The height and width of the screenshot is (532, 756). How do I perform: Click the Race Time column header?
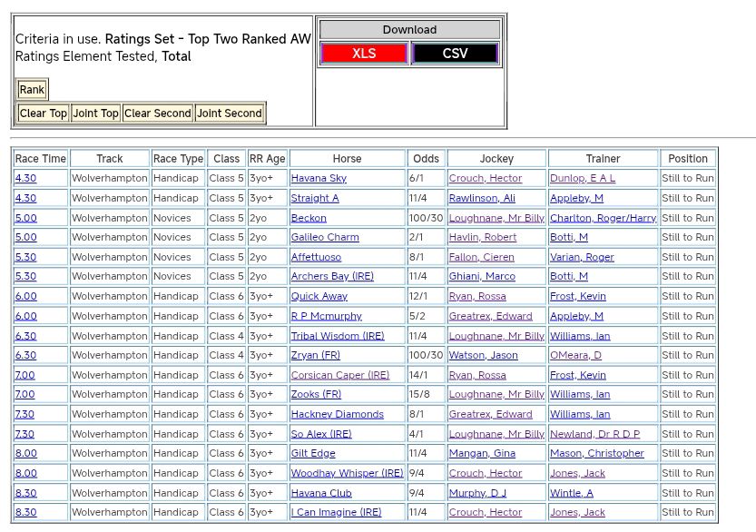click(x=41, y=159)
